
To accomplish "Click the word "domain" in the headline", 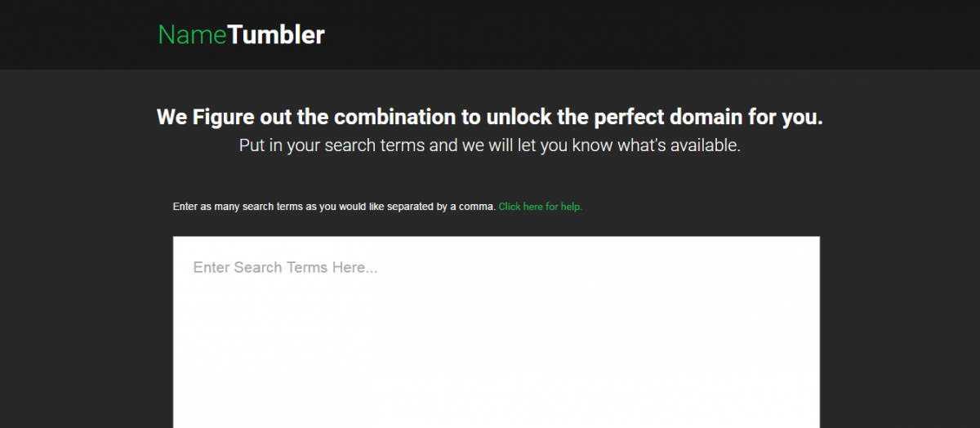I will click(702, 117).
